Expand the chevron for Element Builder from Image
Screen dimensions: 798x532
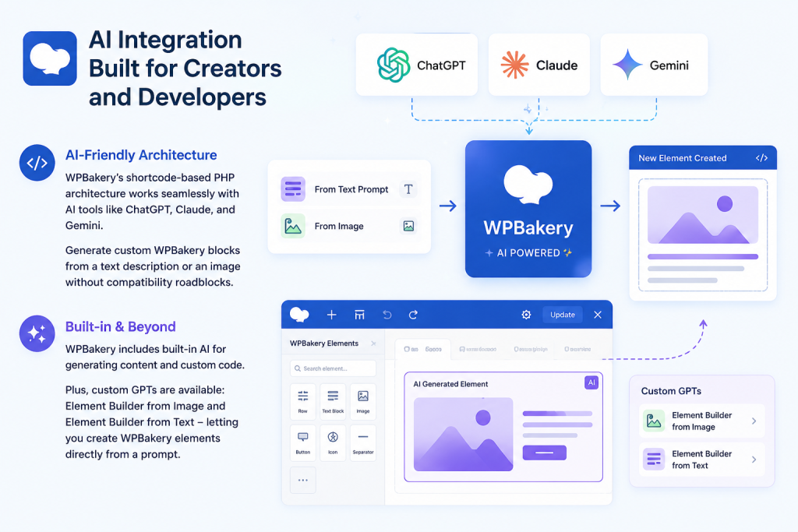[x=754, y=421]
